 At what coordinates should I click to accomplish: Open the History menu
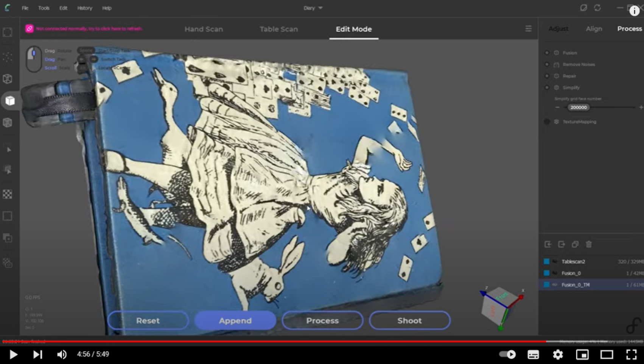pyautogui.click(x=85, y=8)
